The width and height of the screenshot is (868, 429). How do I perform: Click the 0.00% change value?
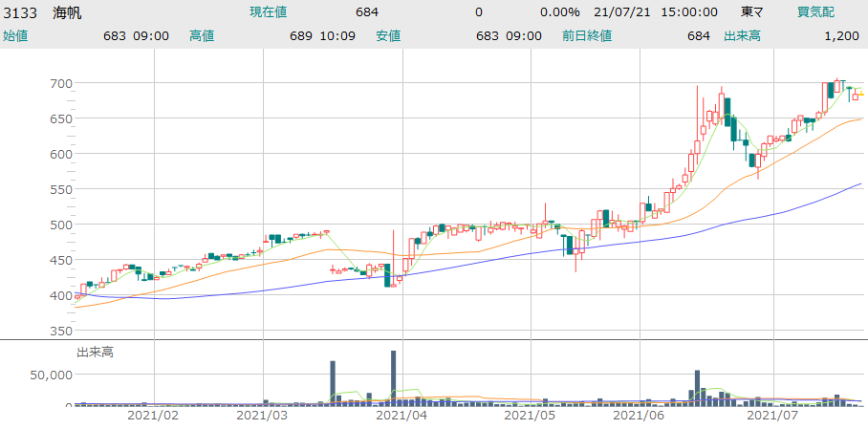559,12
